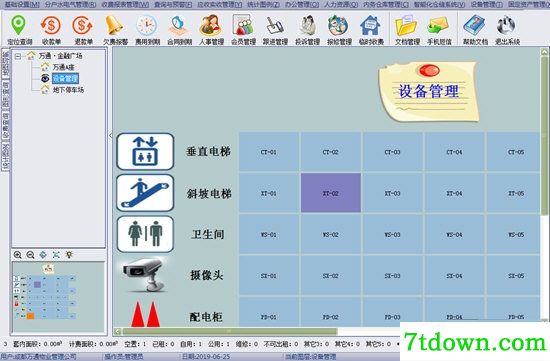The height and width of the screenshot is (361, 550).
Task: Click the escalator icon
Action: [x=145, y=193]
